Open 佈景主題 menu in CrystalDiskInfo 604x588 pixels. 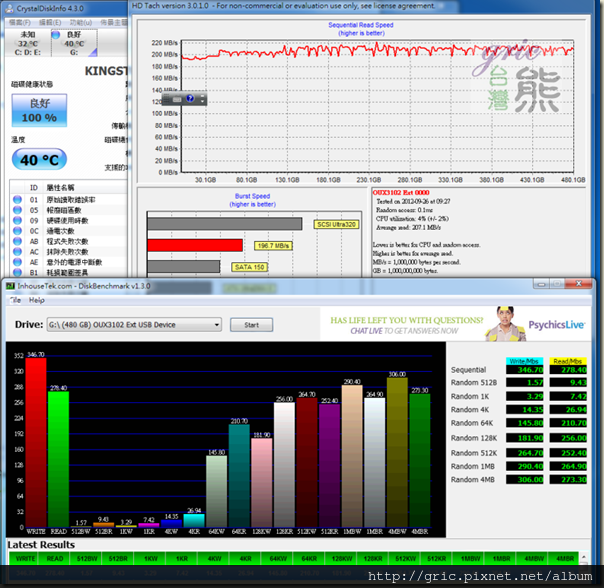(x=114, y=22)
